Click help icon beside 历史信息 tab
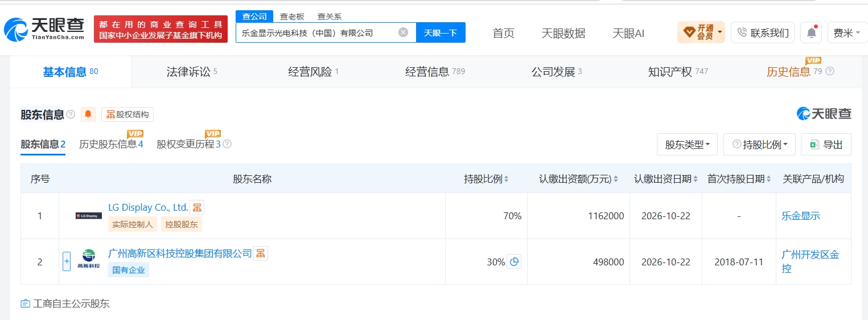 click(x=830, y=72)
